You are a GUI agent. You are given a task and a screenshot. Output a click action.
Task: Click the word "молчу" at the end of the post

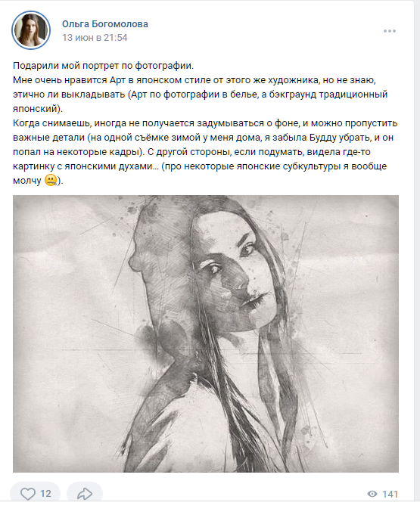[27, 181]
